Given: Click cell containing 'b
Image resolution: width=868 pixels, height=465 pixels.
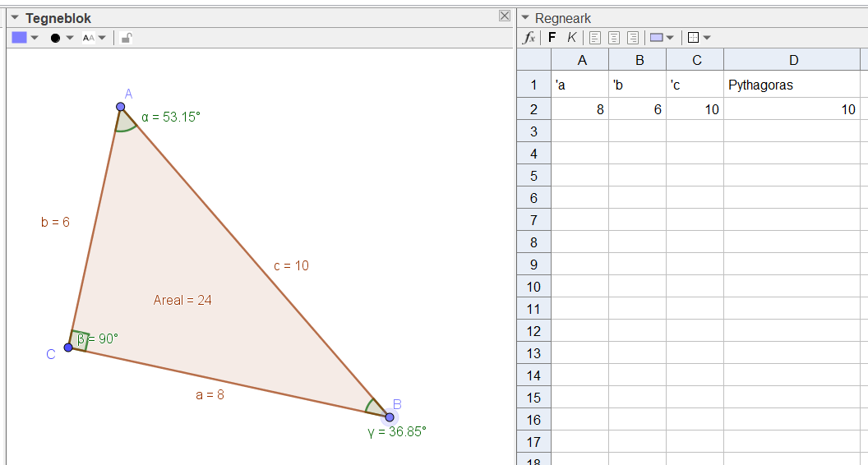Looking at the screenshot, I should [638, 85].
